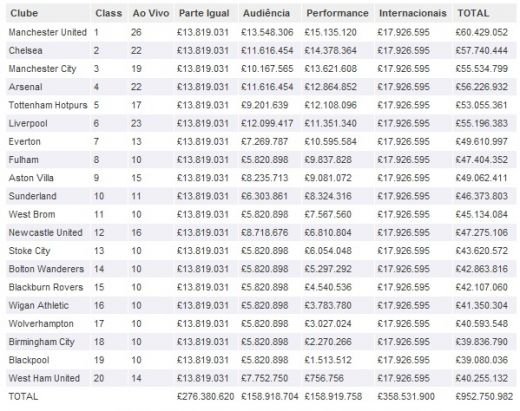Select the Blackpool club name cell
Screen dimensions: 520x411
(x=29, y=360)
